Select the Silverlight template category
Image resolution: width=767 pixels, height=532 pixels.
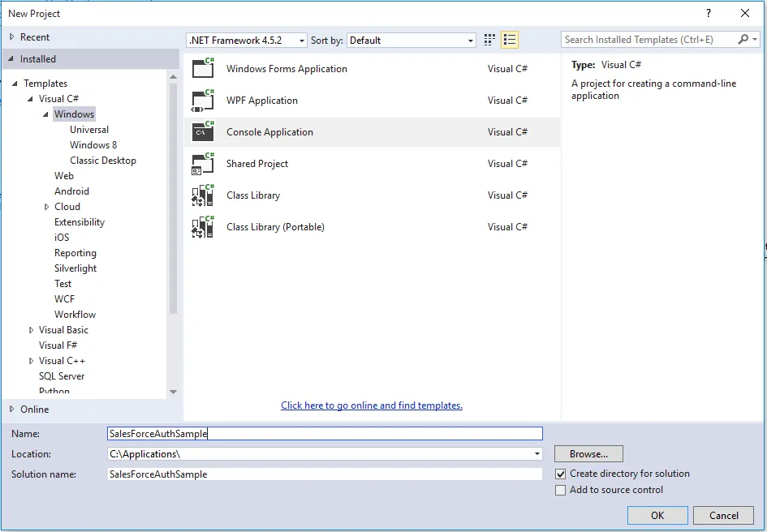75,268
